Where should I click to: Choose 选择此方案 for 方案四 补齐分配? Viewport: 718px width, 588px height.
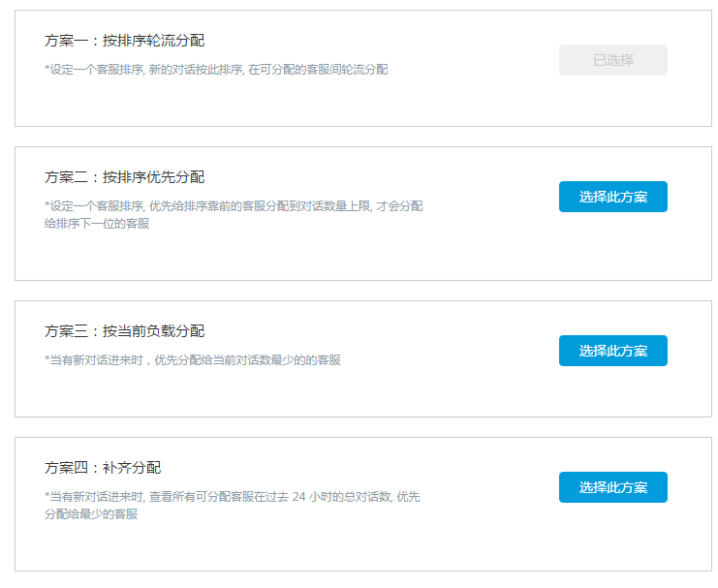[612, 487]
